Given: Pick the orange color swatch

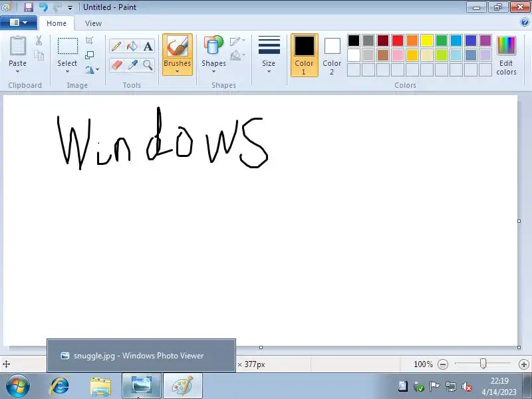Looking at the screenshot, I should pyautogui.click(x=412, y=41).
